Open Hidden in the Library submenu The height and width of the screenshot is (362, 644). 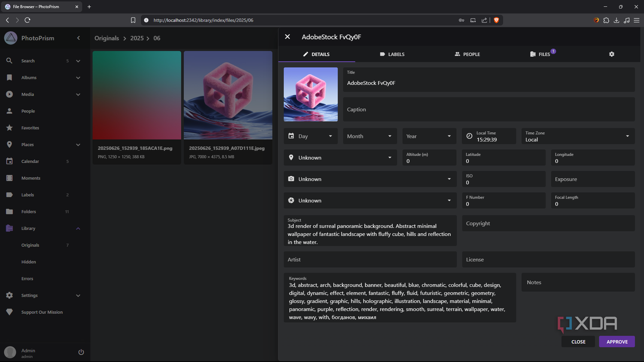tap(29, 262)
